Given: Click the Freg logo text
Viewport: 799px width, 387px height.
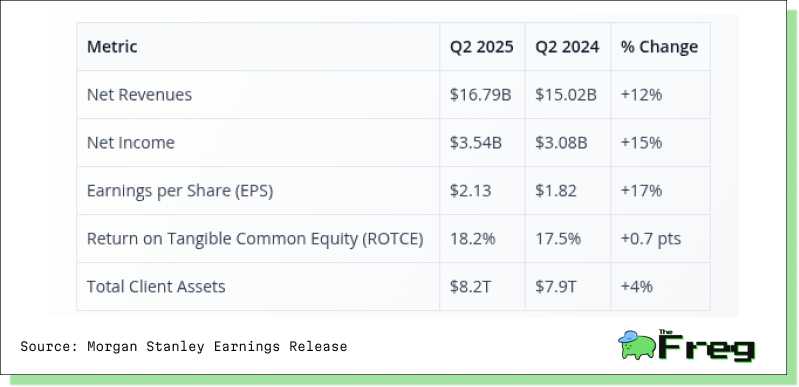Looking at the screenshot, I should pos(706,346).
